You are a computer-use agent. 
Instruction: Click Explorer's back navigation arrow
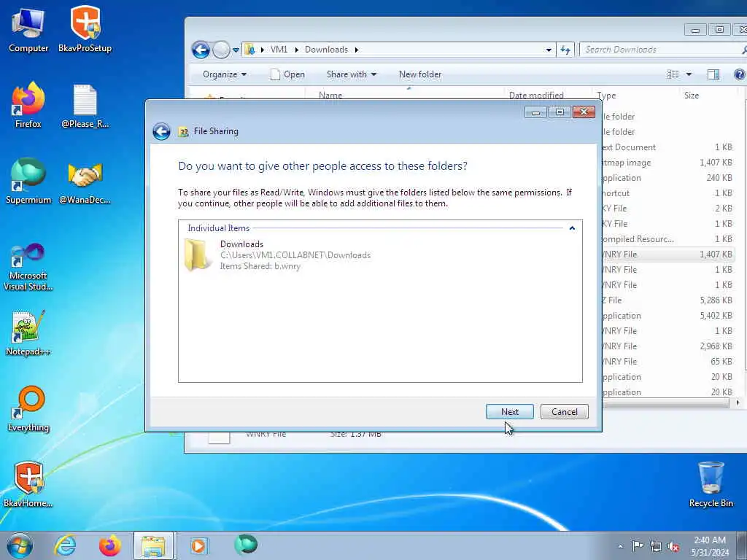tap(201, 50)
